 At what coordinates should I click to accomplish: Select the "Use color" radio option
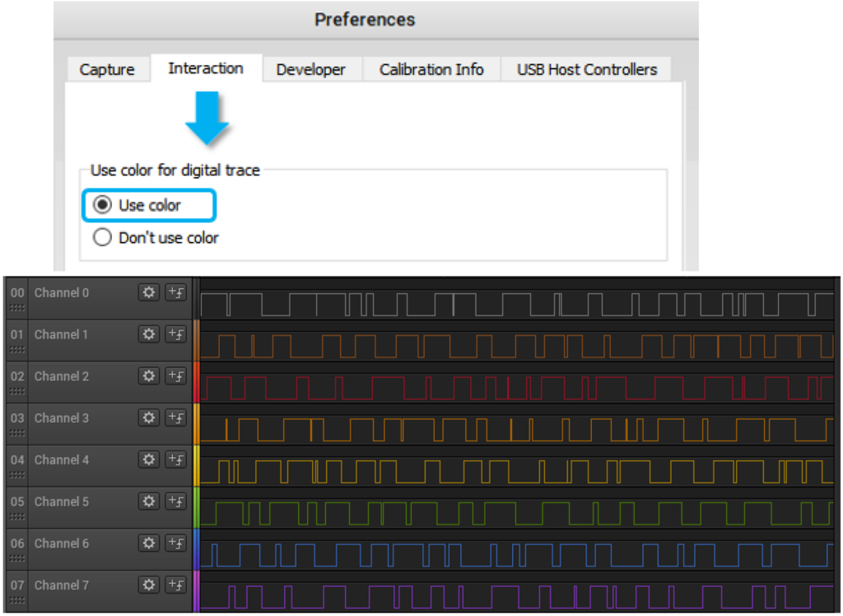[x=103, y=205]
